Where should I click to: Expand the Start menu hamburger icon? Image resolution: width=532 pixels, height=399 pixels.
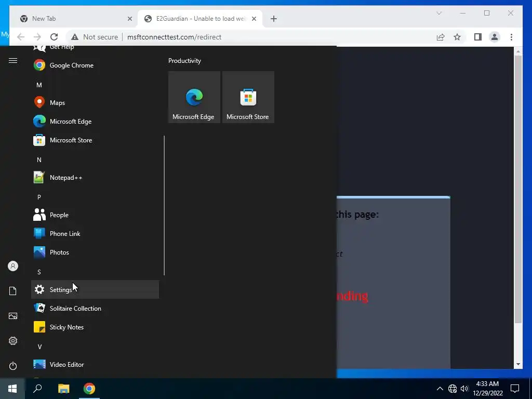tap(13, 60)
